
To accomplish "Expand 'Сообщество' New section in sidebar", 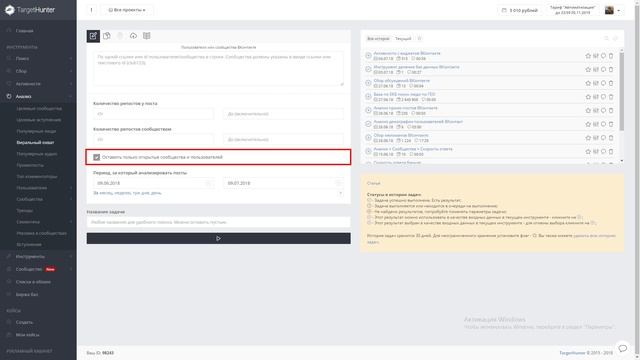I will pyautogui.click(x=38, y=269).
